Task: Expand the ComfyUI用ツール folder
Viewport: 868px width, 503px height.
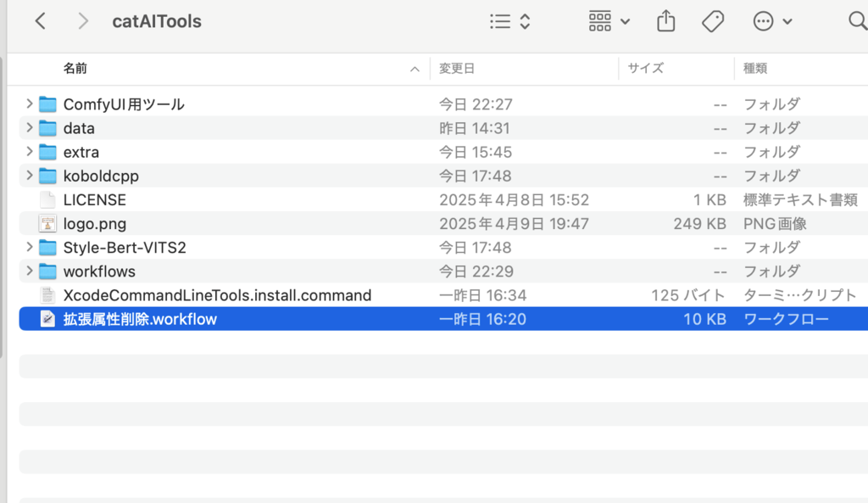Action: pyautogui.click(x=30, y=103)
